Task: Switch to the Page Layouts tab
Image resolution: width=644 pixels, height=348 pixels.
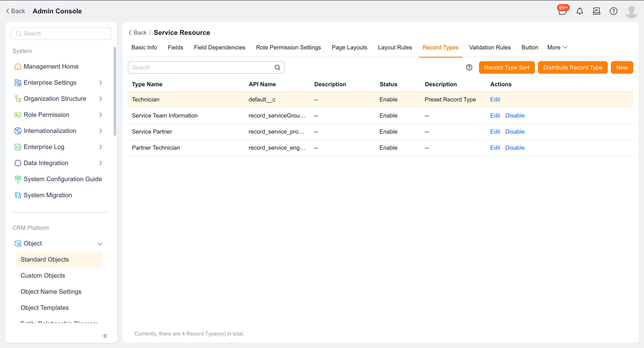Action: click(x=349, y=47)
